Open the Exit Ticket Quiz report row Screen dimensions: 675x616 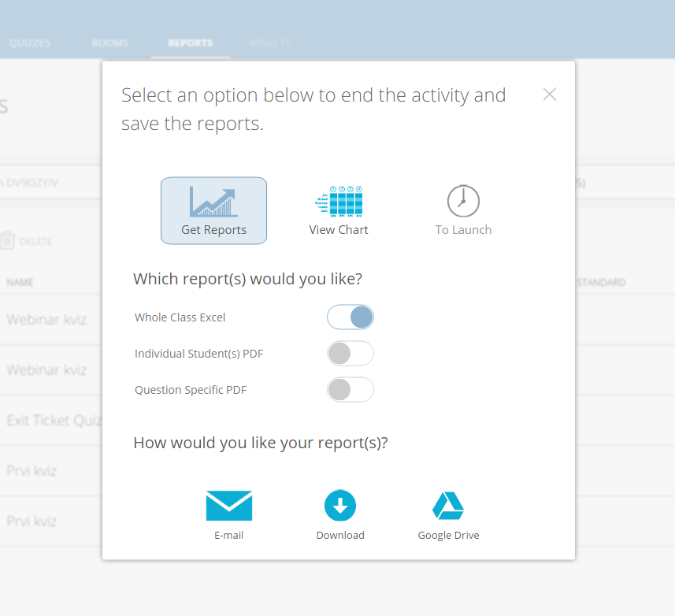52,420
